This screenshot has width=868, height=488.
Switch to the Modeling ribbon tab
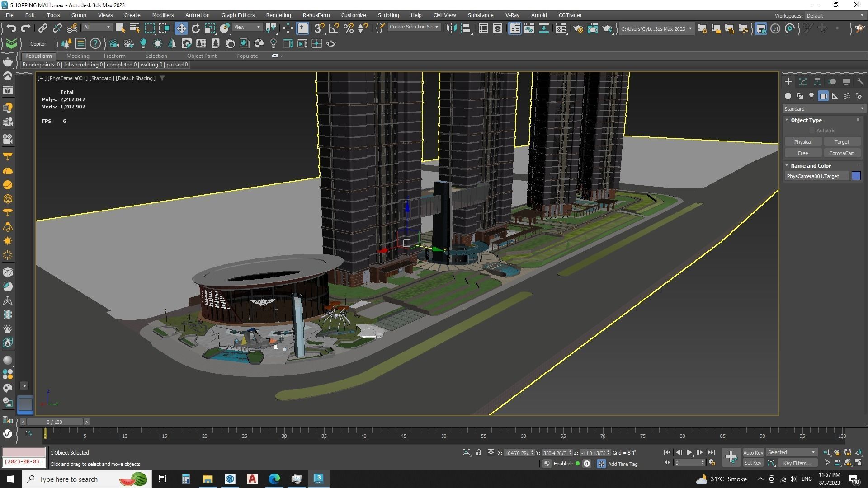[x=78, y=56]
